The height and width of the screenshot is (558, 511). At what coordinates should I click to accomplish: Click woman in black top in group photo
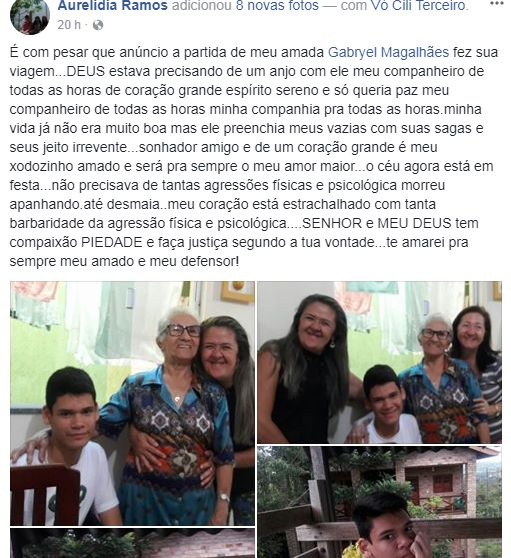tap(306, 370)
